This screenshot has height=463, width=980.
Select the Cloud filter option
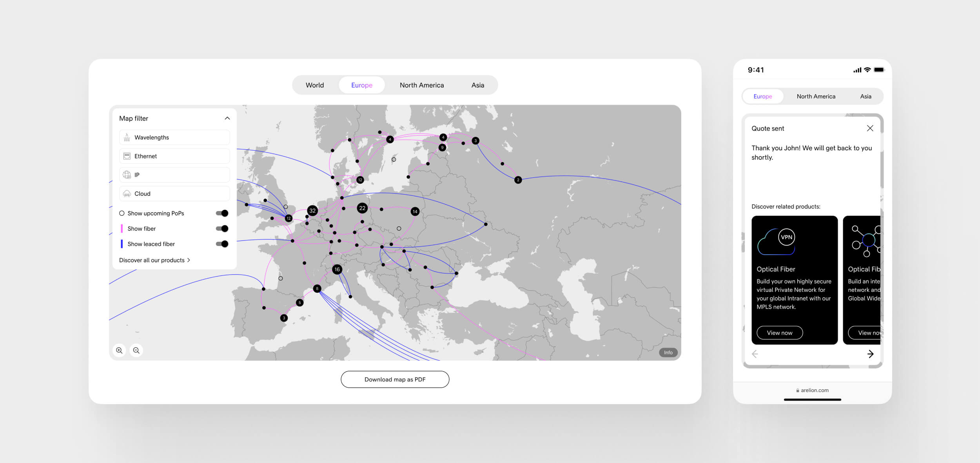[174, 194]
